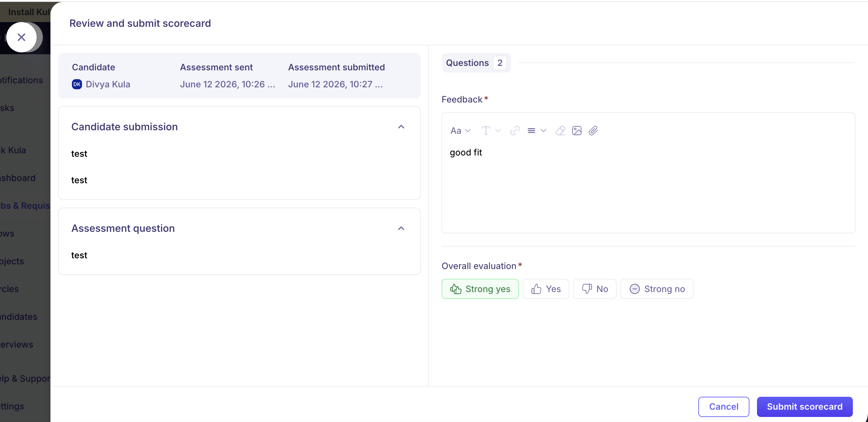Click the candidate name Divya Kula

pyautogui.click(x=108, y=84)
